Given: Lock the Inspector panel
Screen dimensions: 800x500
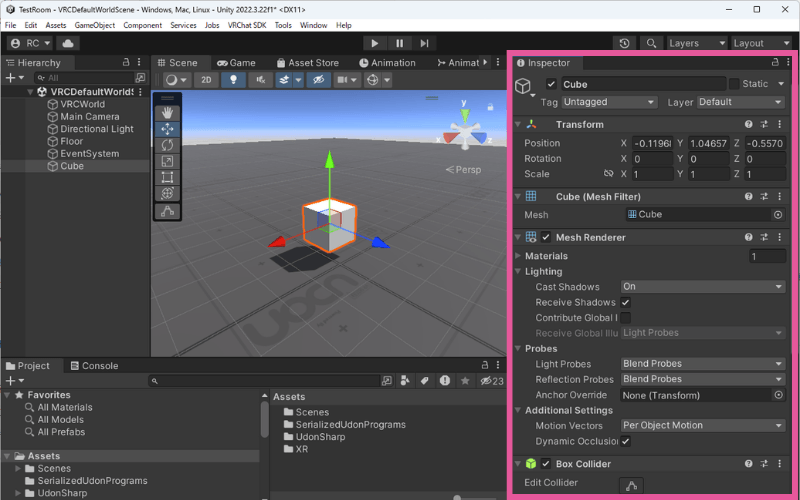Looking at the screenshot, I should (x=775, y=62).
